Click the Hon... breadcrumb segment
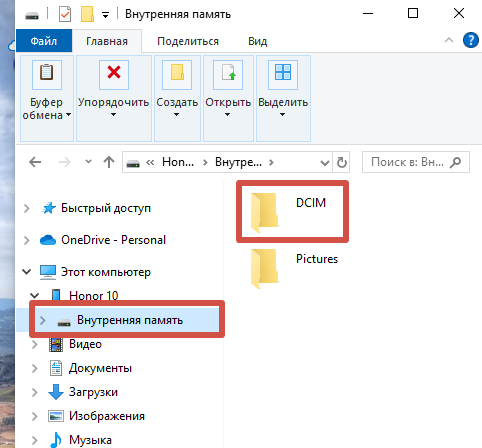 pos(178,162)
